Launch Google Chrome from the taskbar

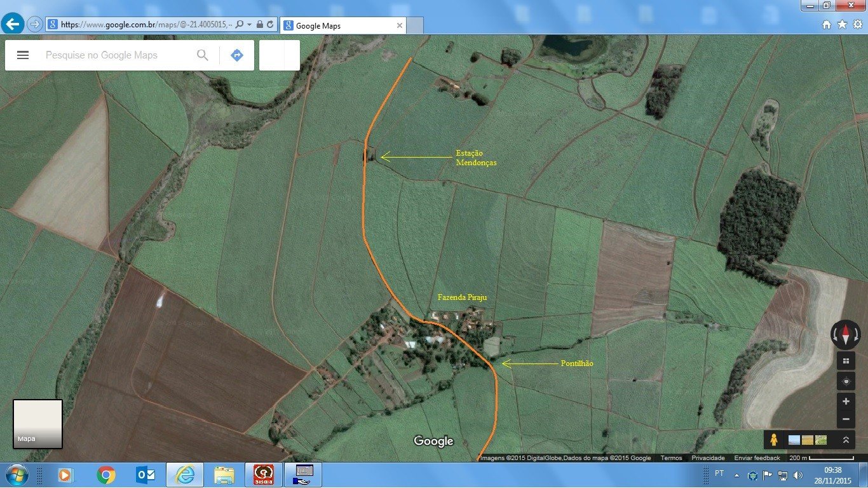tap(106, 475)
